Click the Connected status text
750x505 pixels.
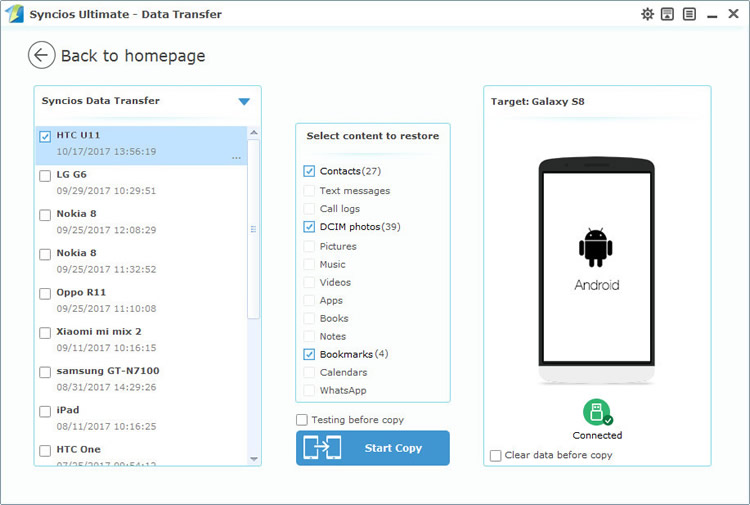coord(597,435)
